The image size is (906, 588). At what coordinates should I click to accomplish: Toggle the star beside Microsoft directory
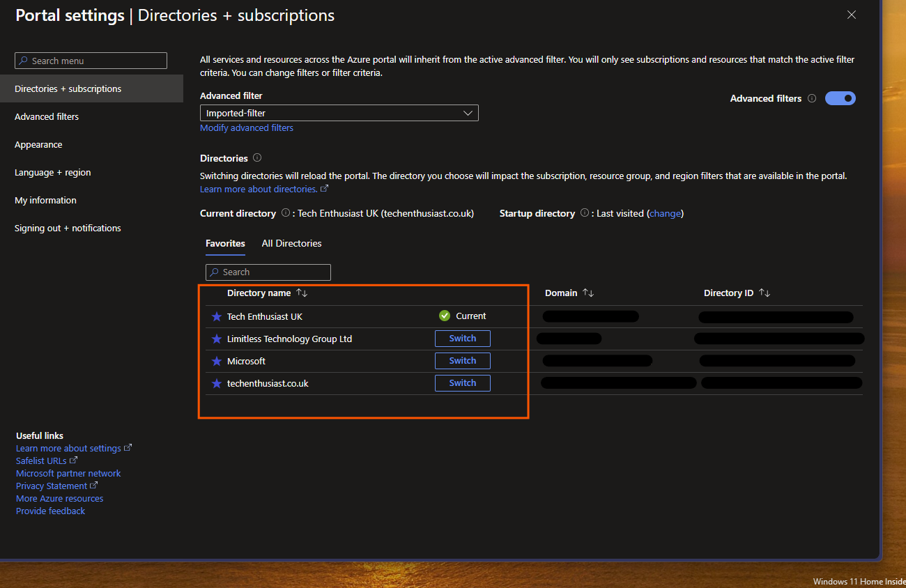pyautogui.click(x=216, y=362)
